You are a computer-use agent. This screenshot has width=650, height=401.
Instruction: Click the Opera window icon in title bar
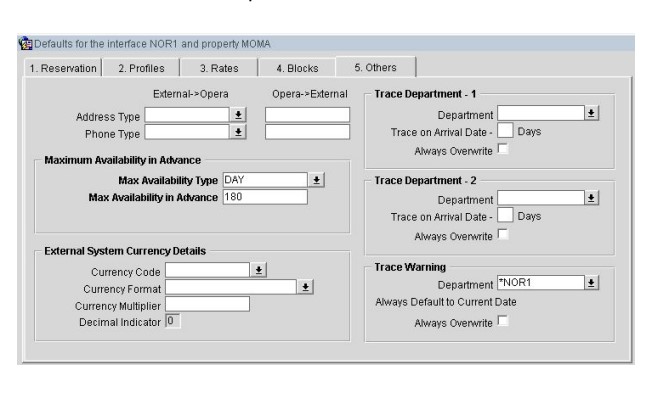click(26, 42)
